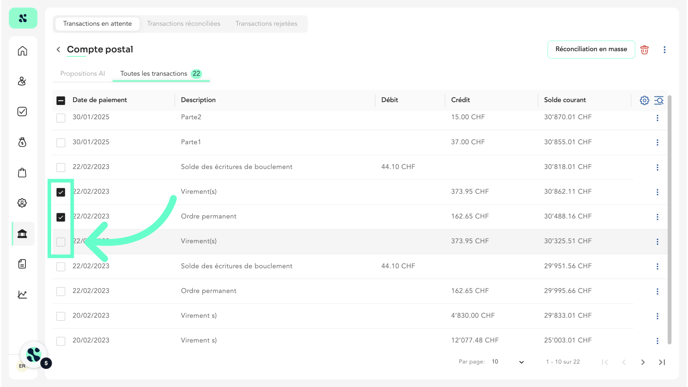Image resolution: width=688 pixels, height=387 pixels.
Task: Open the tasks checkmark sidebar icon
Action: coord(22,111)
